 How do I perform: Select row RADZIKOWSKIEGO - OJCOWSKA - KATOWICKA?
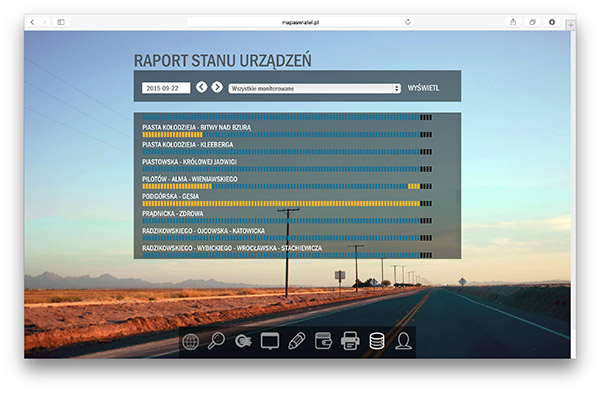[204, 231]
